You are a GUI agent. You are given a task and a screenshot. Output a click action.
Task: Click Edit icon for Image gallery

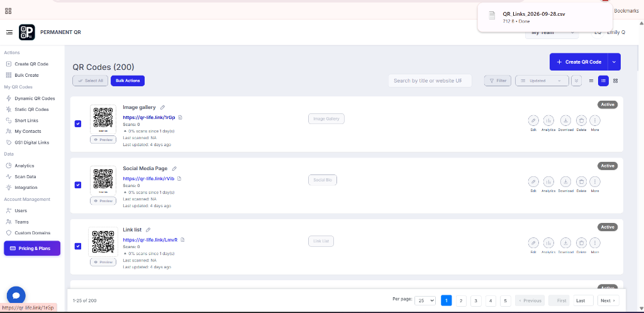[x=533, y=120]
